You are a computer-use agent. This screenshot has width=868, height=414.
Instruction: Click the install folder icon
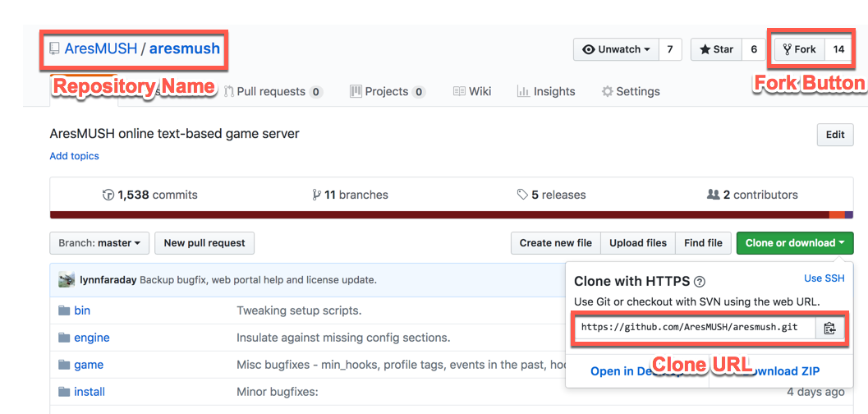[x=65, y=392]
